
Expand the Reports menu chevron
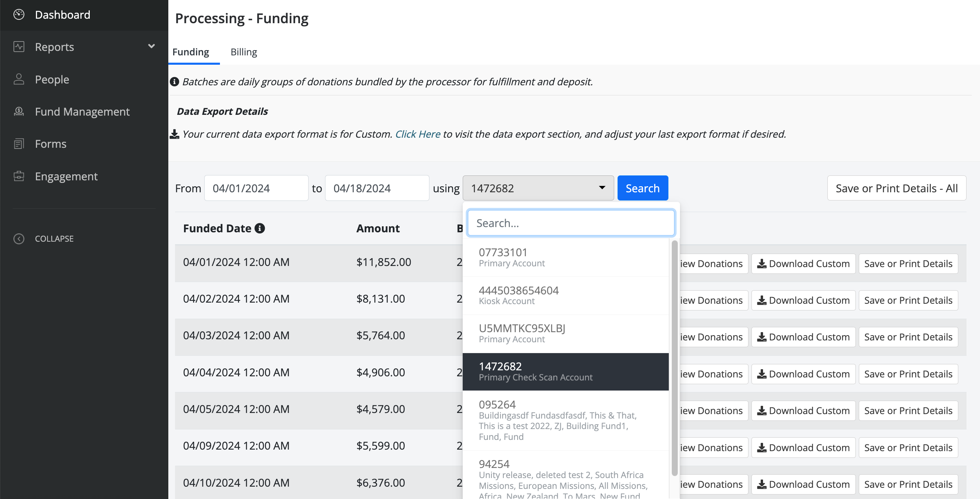151,46
